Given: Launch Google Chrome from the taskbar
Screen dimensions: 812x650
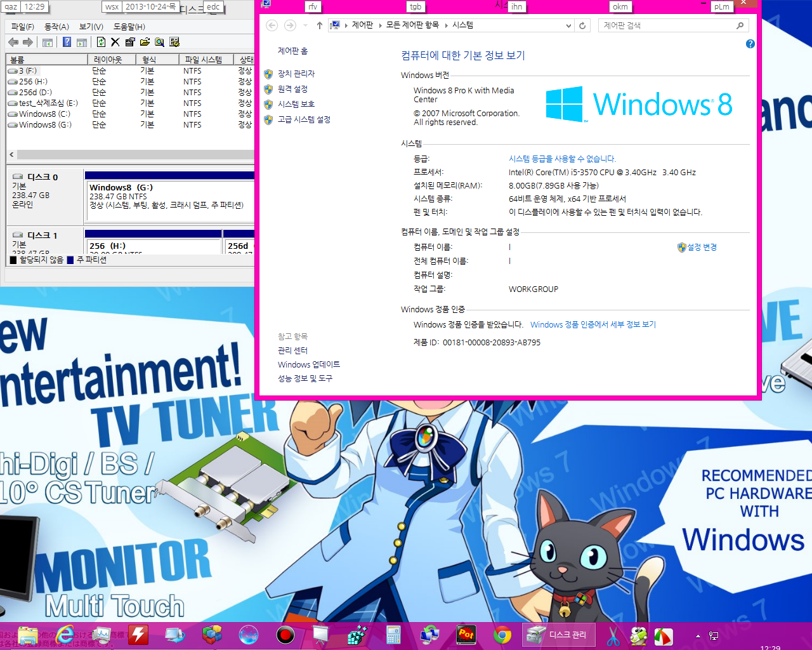Looking at the screenshot, I should pyautogui.click(x=502, y=634).
